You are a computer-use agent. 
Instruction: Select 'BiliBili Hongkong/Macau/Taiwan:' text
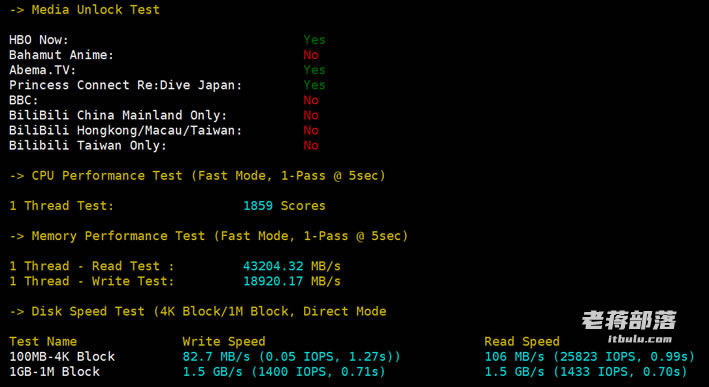pyautogui.click(x=126, y=130)
